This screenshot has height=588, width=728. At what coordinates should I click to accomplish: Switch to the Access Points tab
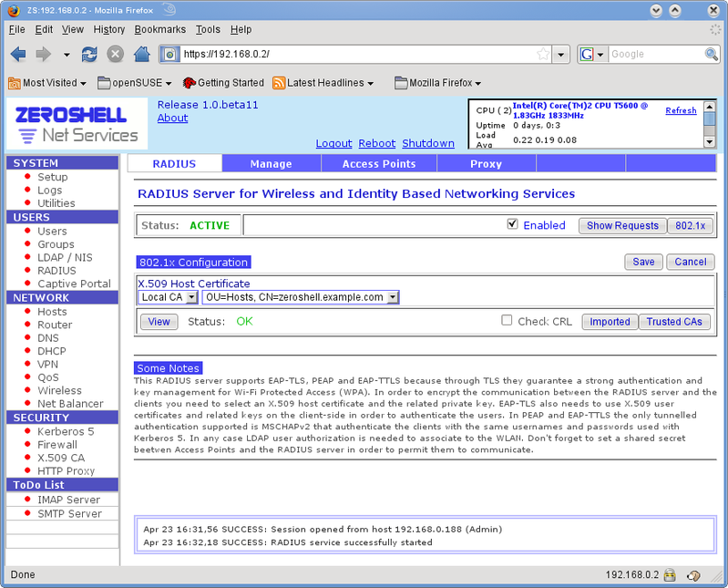tap(379, 164)
